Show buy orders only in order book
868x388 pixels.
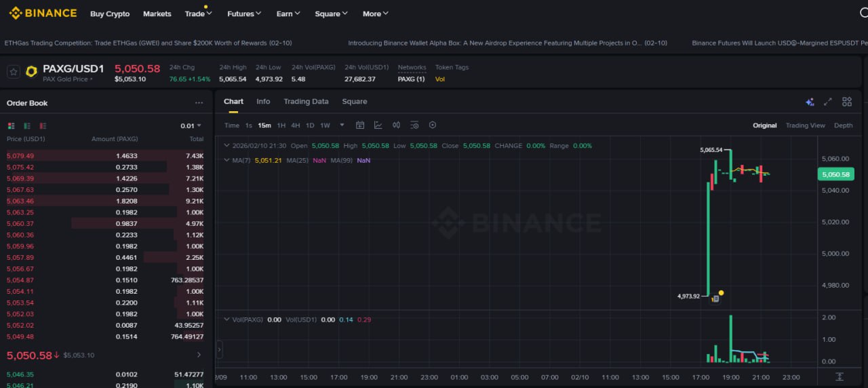pos(27,125)
